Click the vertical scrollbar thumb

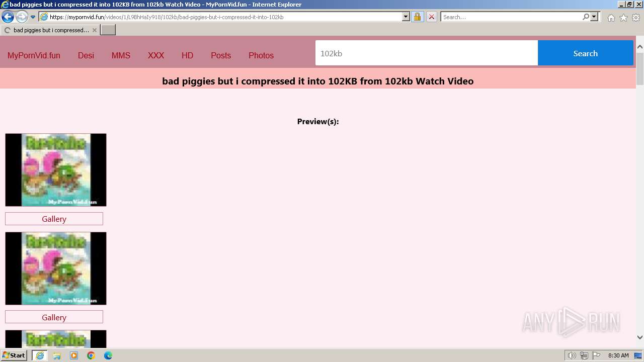(640, 69)
